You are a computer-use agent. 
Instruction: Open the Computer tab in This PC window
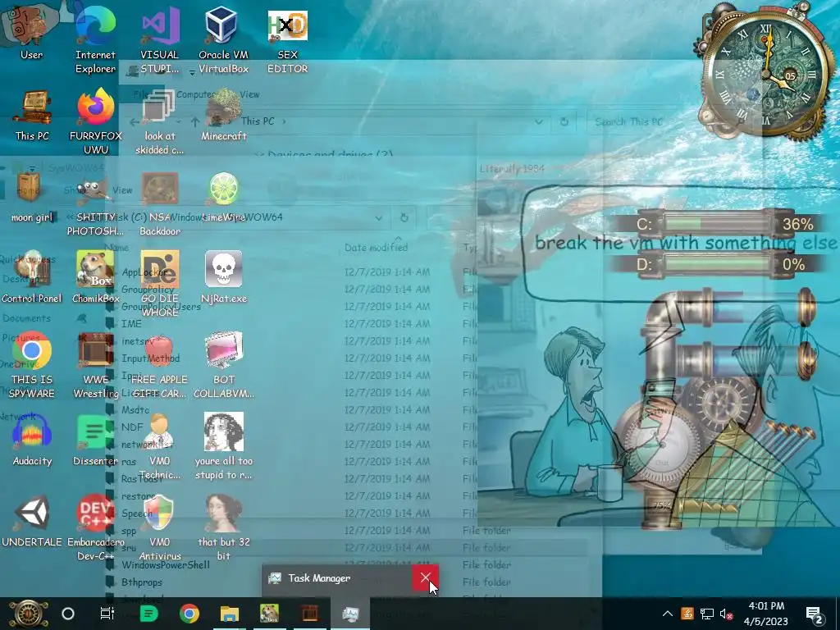click(195, 94)
